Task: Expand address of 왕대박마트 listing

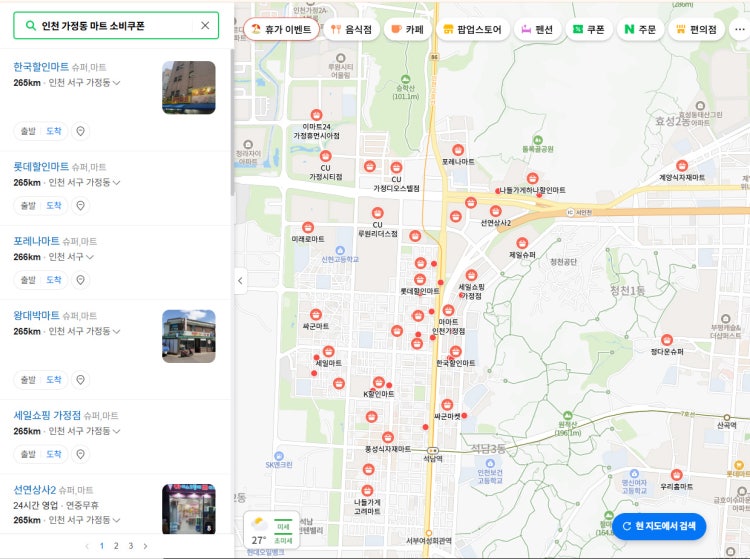Action: (x=116, y=331)
